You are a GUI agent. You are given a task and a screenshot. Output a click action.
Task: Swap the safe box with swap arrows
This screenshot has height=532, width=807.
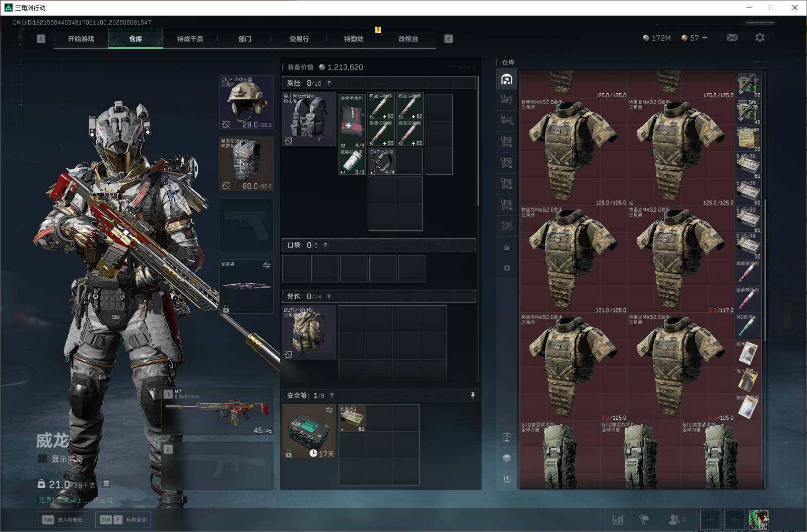(x=329, y=410)
